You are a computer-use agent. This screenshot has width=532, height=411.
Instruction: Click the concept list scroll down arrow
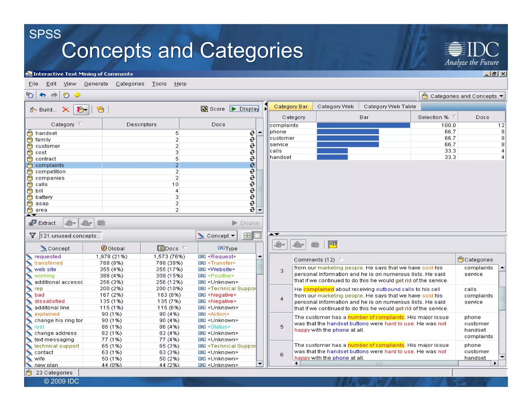(x=260, y=363)
